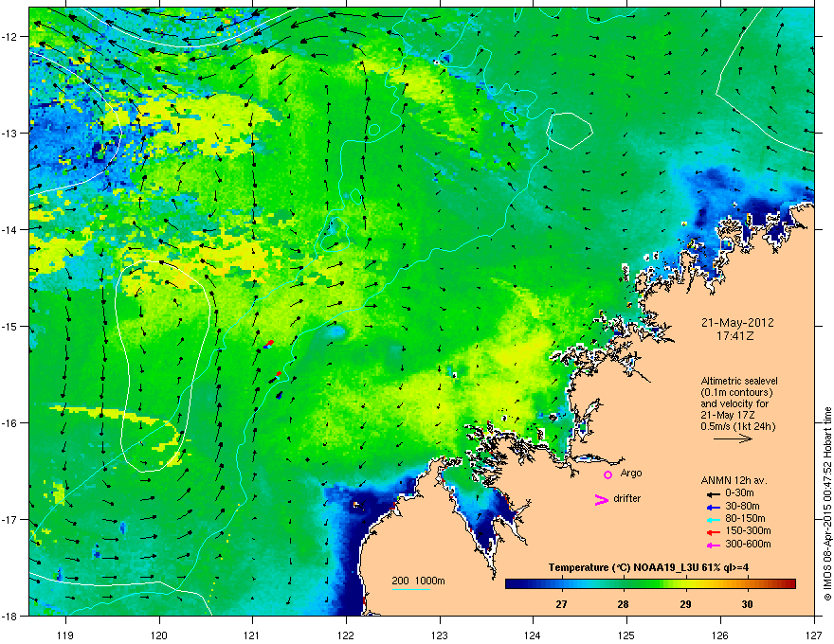834x644 pixels.
Task: Click the ANMN mooring current markers near 121.2E 15.2S
Action: [268, 345]
